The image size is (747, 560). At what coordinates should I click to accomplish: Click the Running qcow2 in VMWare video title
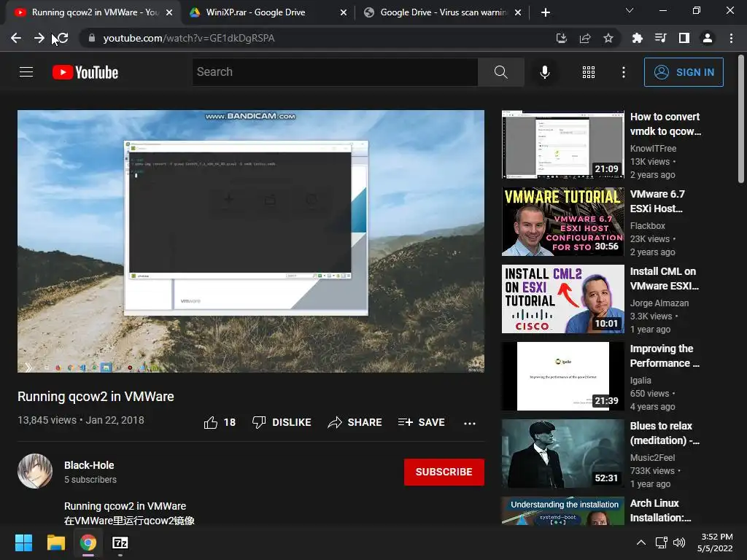coord(96,397)
